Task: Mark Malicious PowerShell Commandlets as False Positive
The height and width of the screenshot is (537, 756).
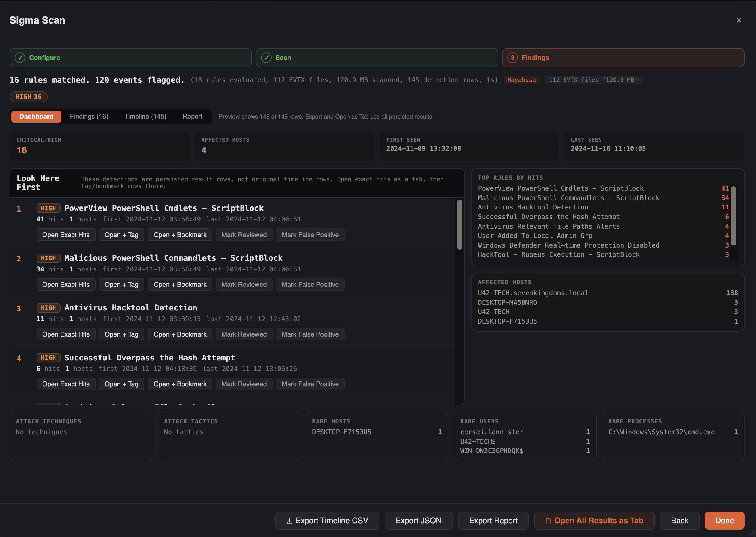Action: pyautogui.click(x=310, y=285)
